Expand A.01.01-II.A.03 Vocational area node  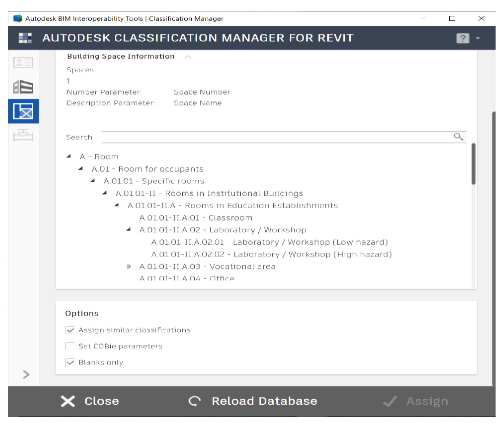click(x=129, y=267)
